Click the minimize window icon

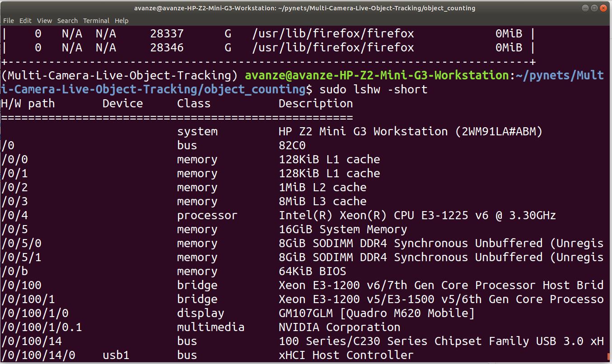pyautogui.click(x=585, y=8)
